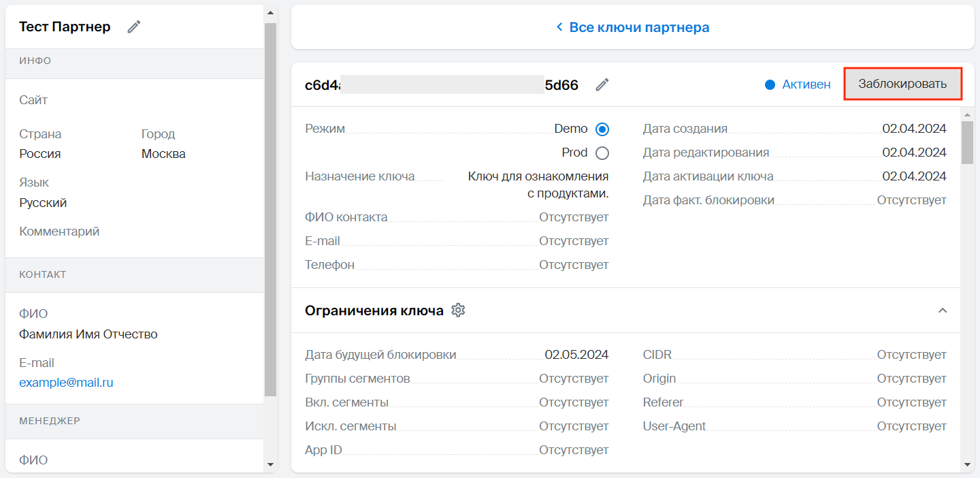Screen dimensions: 980x478
Task: Click the key details panel scrollbar thumb
Action: 967,142
